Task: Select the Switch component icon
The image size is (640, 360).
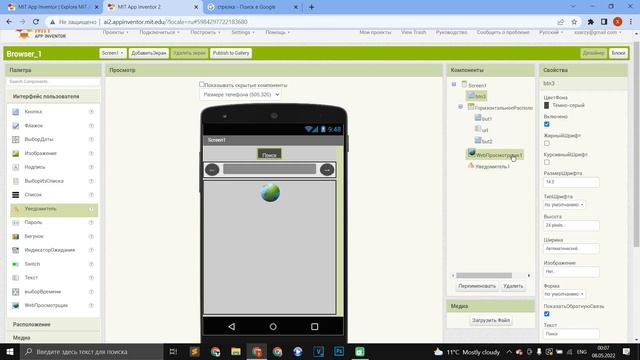Action: (x=16, y=264)
